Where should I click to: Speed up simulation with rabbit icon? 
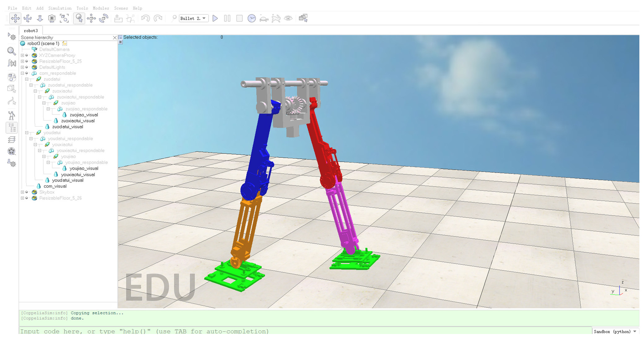276,18
